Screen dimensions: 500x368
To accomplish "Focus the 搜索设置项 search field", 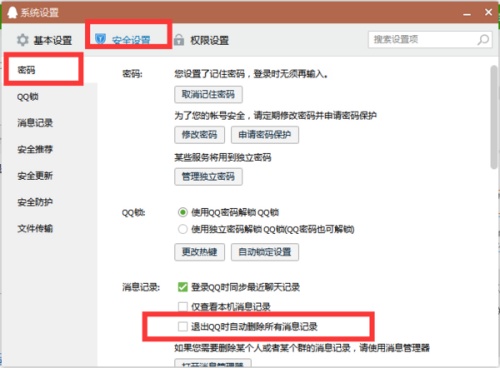I will pos(430,40).
